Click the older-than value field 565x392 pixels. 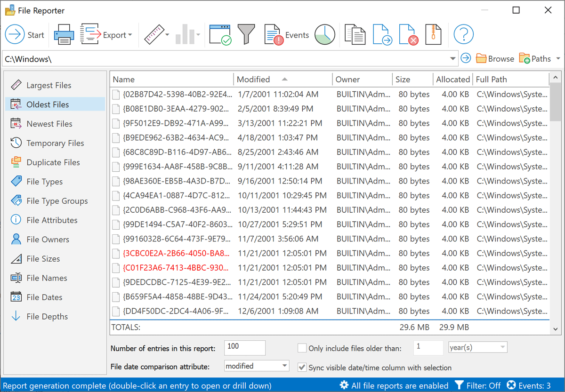point(428,348)
